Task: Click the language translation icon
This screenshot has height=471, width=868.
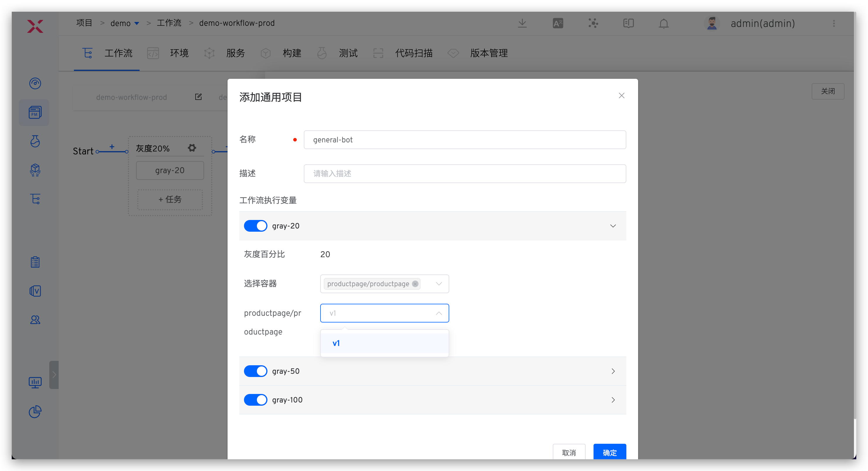Action: 558,23
